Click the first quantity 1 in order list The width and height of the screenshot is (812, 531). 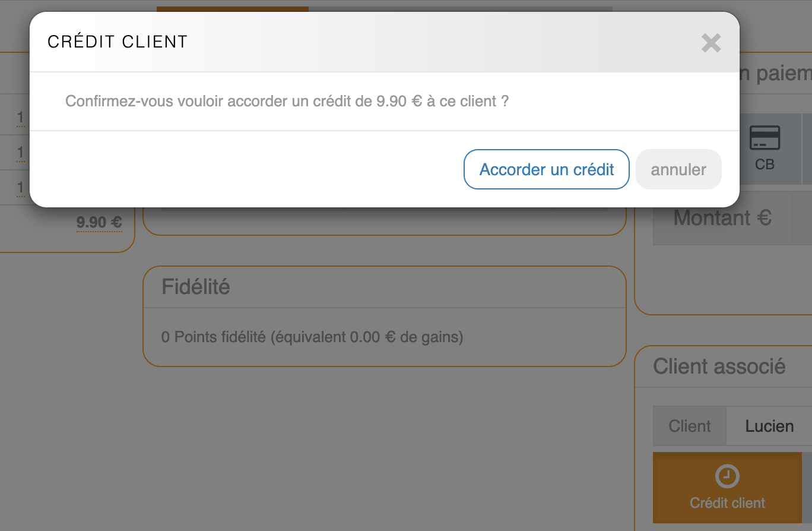tap(21, 118)
